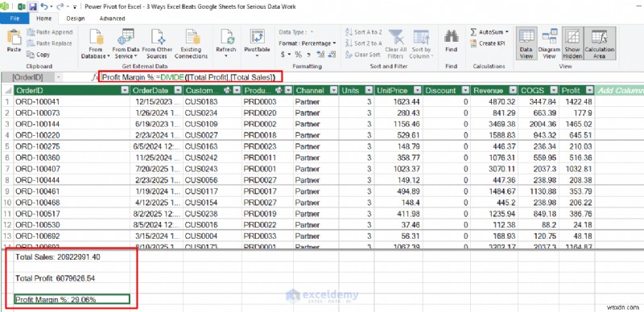644x312 pixels.
Task: Select the Home ribbon tab
Action: [x=44, y=18]
